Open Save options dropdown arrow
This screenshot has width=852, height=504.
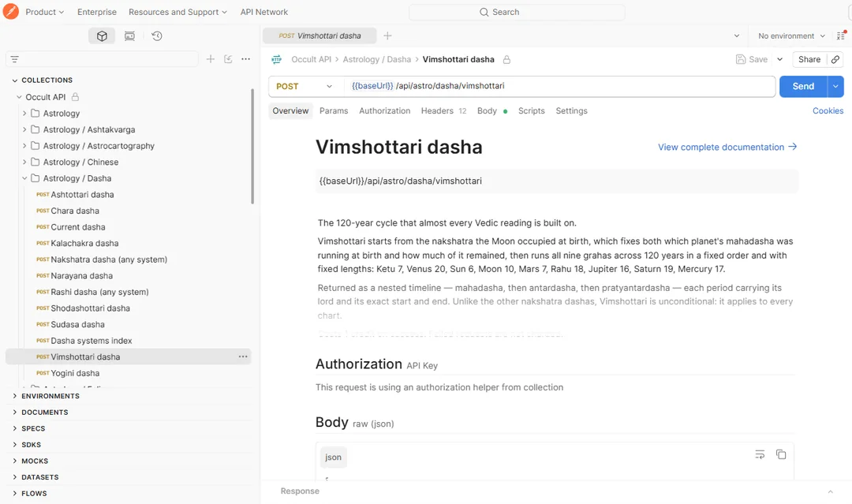(779, 59)
